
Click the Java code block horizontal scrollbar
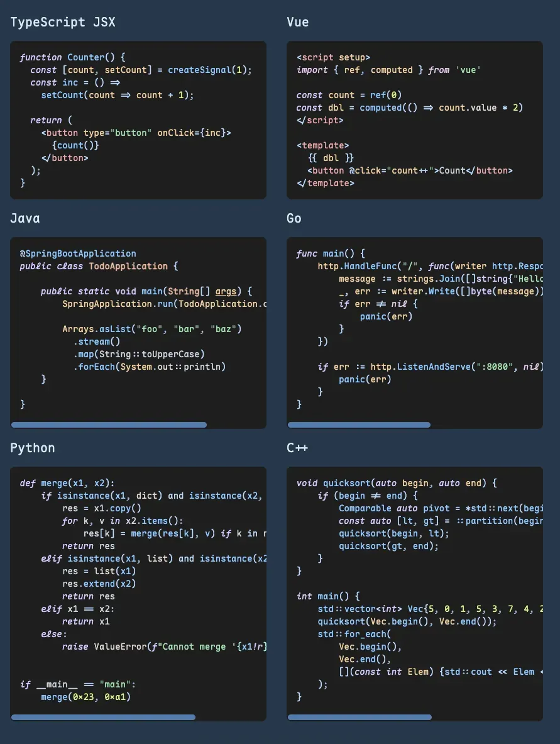click(x=109, y=425)
